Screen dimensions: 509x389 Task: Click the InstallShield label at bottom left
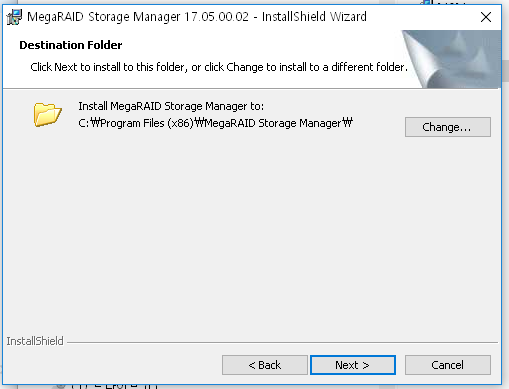(x=35, y=341)
